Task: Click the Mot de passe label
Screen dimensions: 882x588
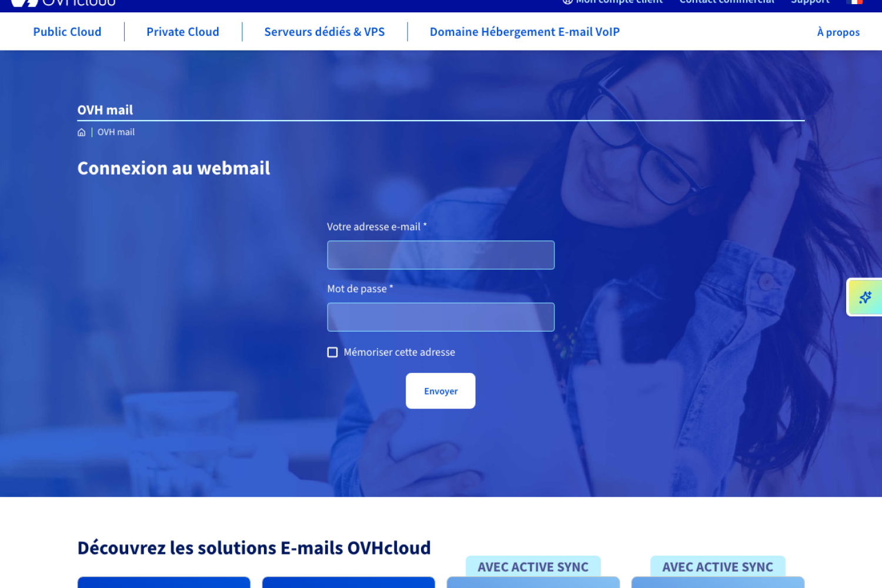Action: tap(360, 289)
